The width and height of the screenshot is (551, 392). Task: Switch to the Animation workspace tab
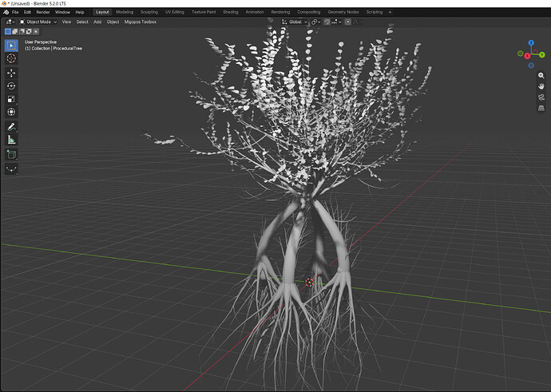(255, 12)
